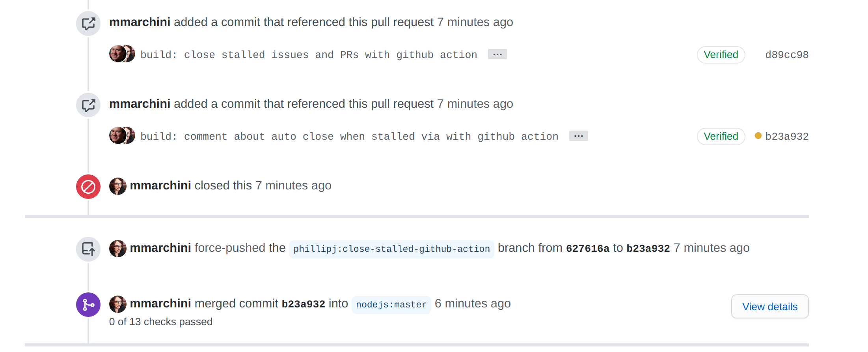
Task: Expand 'close stalled issues' commit message ellipsis
Action: click(497, 54)
